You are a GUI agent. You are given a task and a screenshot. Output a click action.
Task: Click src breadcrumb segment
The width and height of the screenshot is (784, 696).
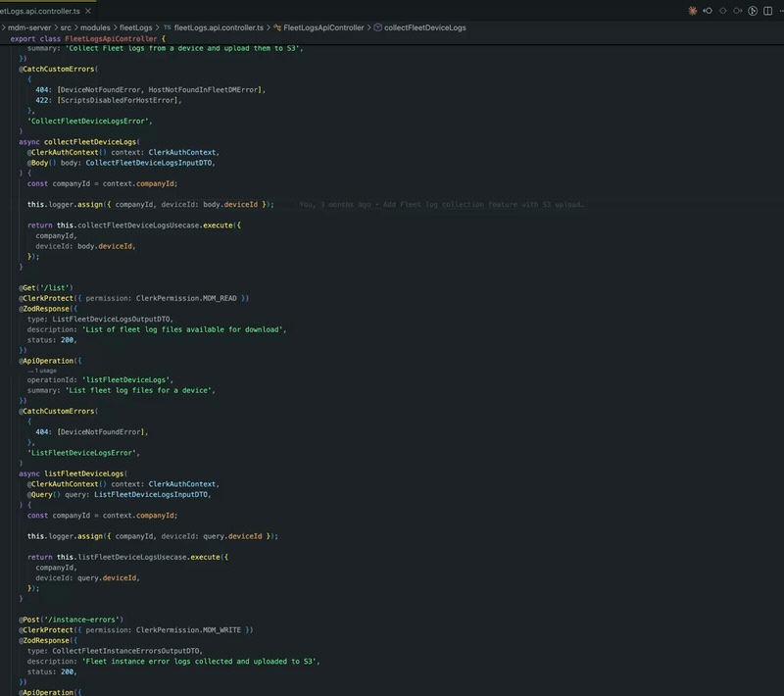pos(66,27)
